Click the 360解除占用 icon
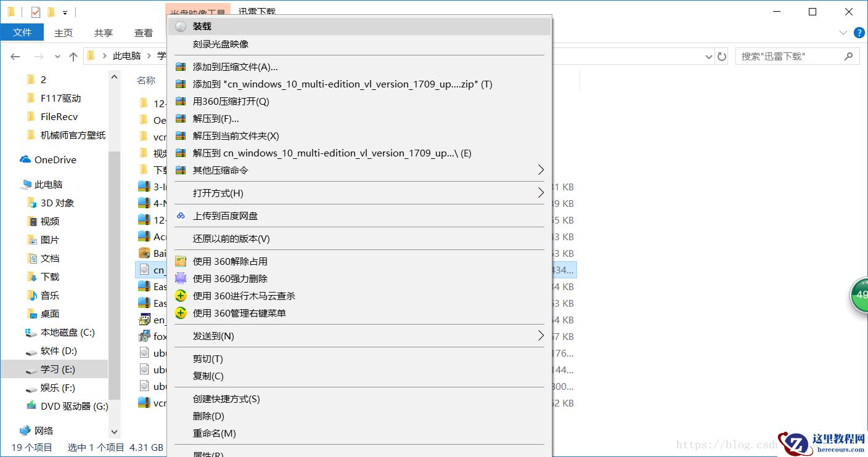The width and height of the screenshot is (868, 457). pyautogui.click(x=181, y=262)
